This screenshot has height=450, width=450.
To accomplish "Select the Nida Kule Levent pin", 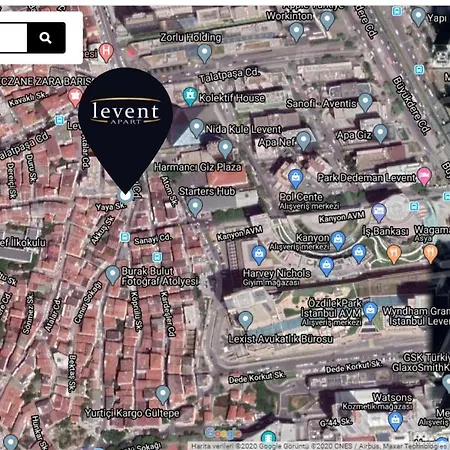I will click(196, 128).
